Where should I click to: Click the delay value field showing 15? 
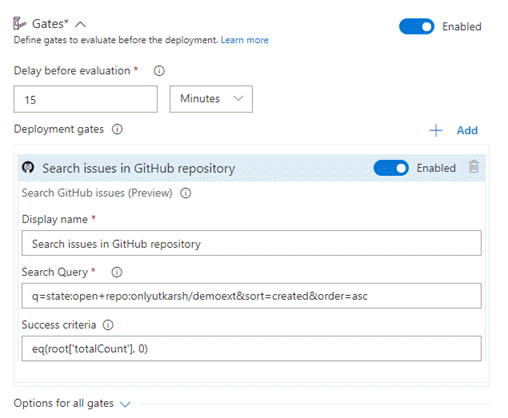pos(86,99)
